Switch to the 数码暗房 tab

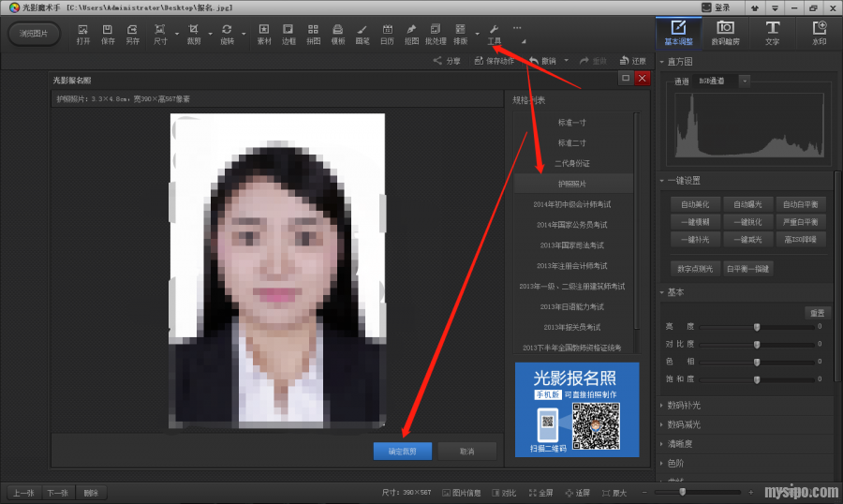coord(725,33)
